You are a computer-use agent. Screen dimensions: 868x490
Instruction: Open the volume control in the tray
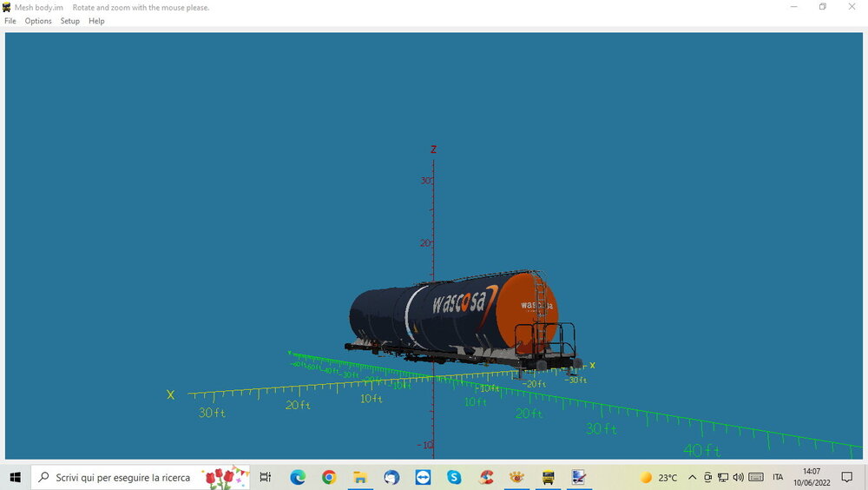[738, 477]
